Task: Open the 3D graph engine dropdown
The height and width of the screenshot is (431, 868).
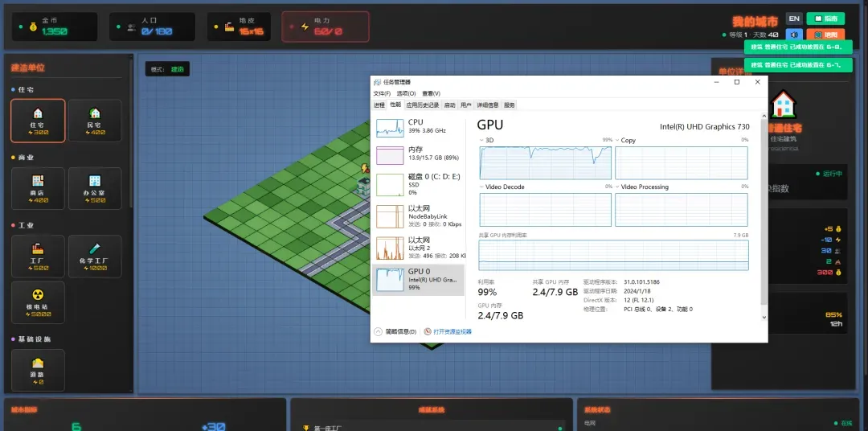Action: [485, 140]
